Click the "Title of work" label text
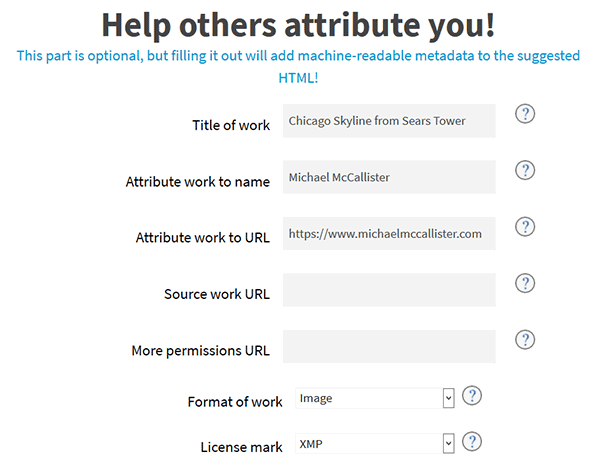 231,126
